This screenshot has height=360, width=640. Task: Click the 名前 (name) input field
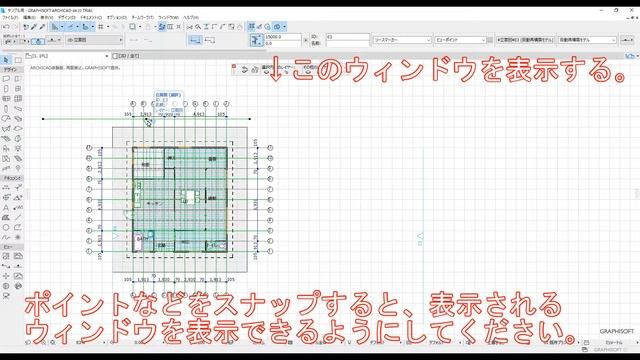pos(348,43)
